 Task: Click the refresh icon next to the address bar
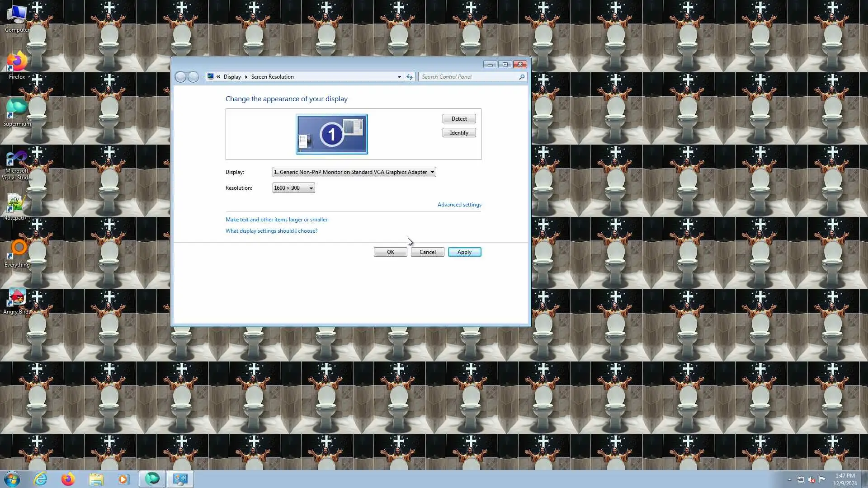(410, 77)
